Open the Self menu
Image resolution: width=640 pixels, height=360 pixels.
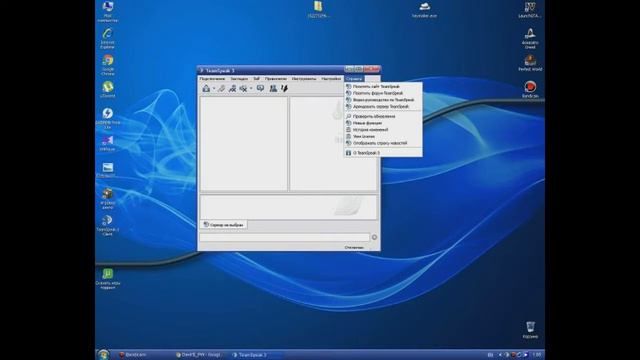(x=256, y=78)
